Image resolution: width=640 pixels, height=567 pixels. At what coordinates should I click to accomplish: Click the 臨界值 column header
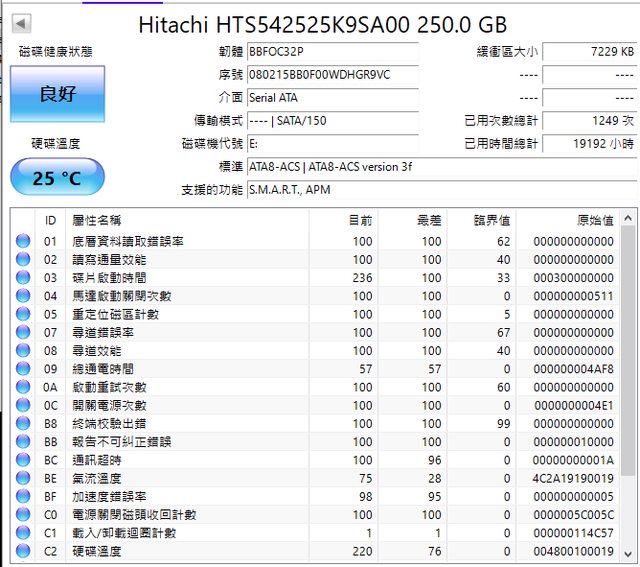pos(491,220)
